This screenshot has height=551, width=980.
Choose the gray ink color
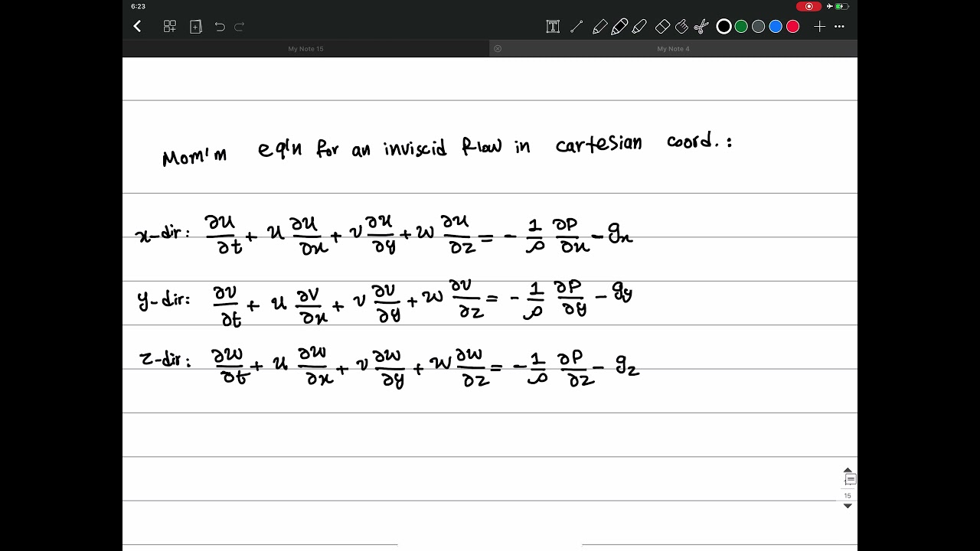pos(758,27)
